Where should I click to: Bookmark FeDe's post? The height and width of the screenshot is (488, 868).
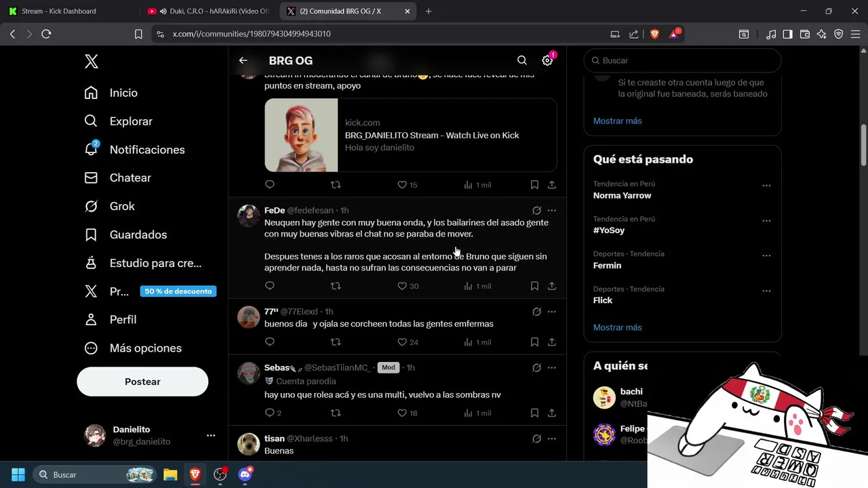(x=534, y=286)
